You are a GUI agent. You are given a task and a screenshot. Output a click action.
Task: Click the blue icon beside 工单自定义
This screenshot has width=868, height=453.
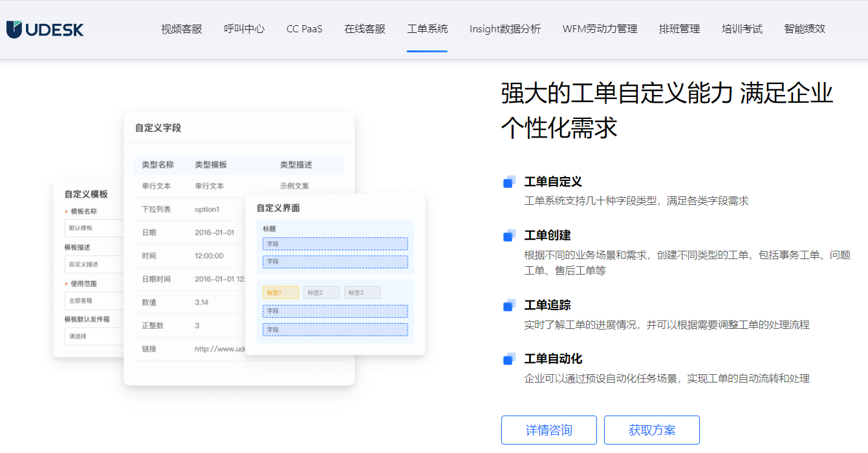click(x=509, y=182)
